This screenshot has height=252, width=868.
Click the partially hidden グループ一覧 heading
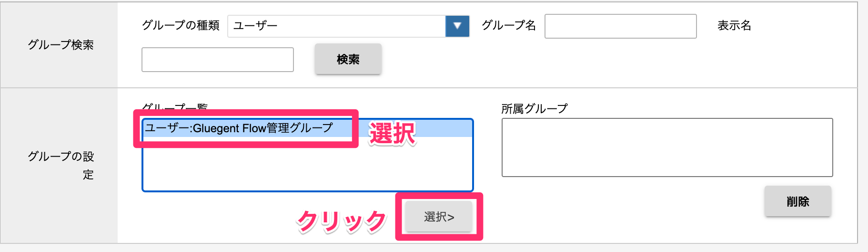click(x=175, y=107)
